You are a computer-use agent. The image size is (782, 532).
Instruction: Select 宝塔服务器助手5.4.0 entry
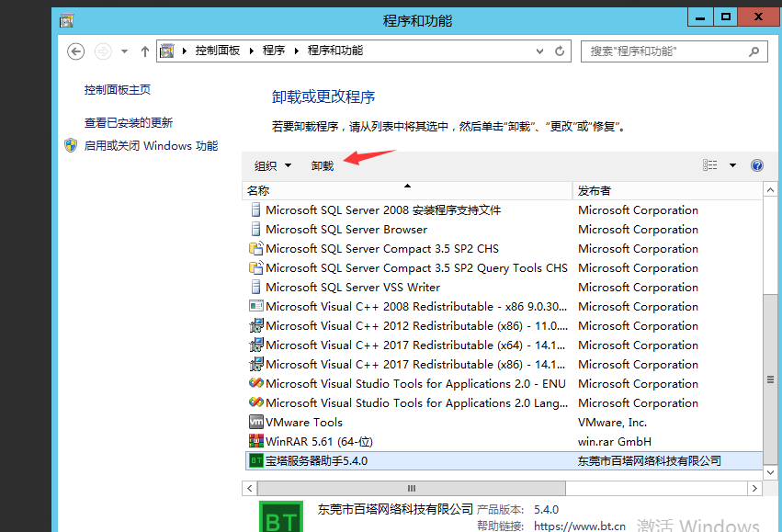(504, 460)
